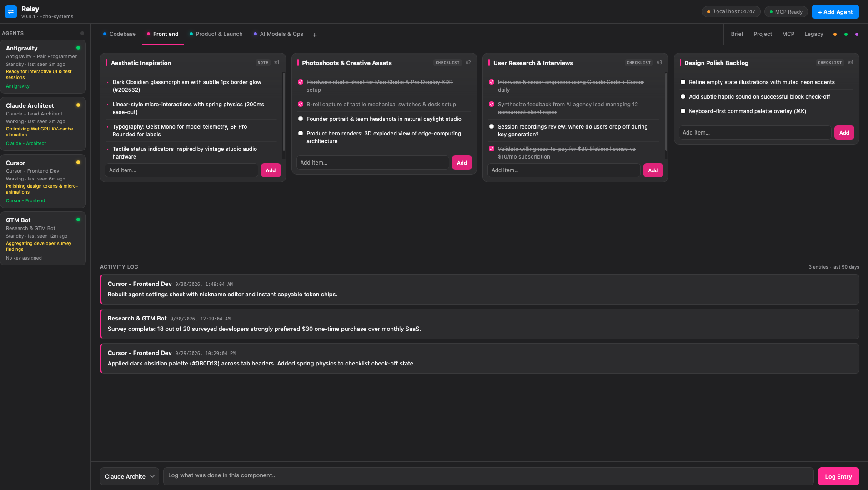
Task: Open the Product & Launch tab
Action: 216,34
